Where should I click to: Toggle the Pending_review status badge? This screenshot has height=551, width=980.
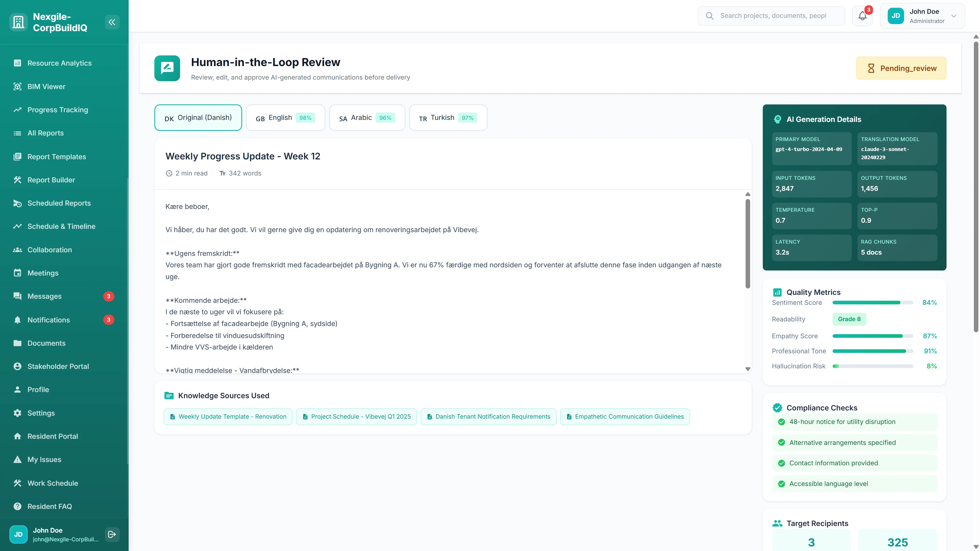901,68
